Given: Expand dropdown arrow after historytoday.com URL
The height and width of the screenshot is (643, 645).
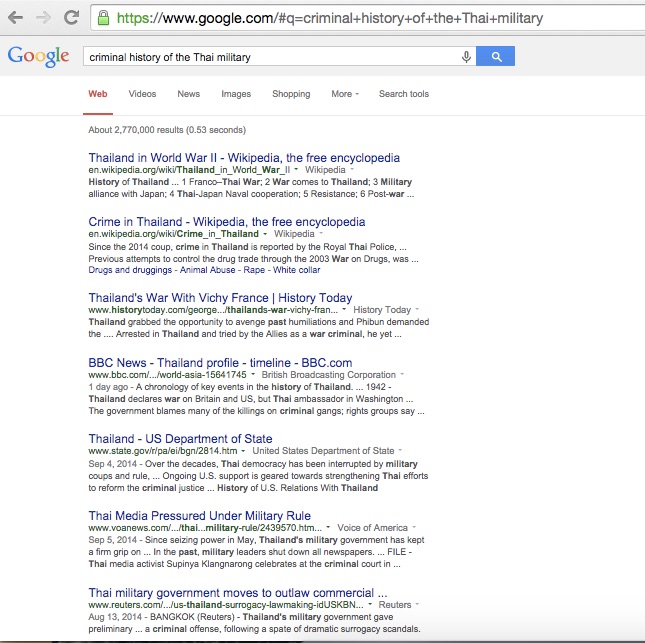Looking at the screenshot, I should tap(344, 309).
